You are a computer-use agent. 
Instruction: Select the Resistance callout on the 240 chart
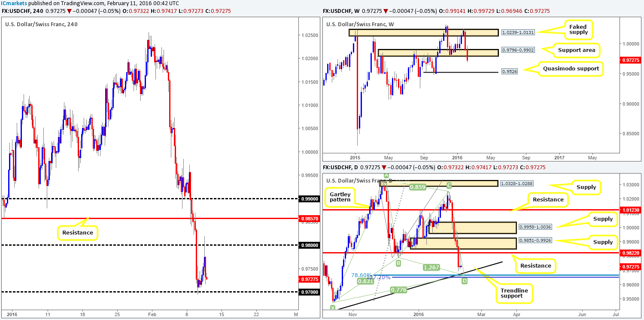pyautogui.click(x=77, y=233)
